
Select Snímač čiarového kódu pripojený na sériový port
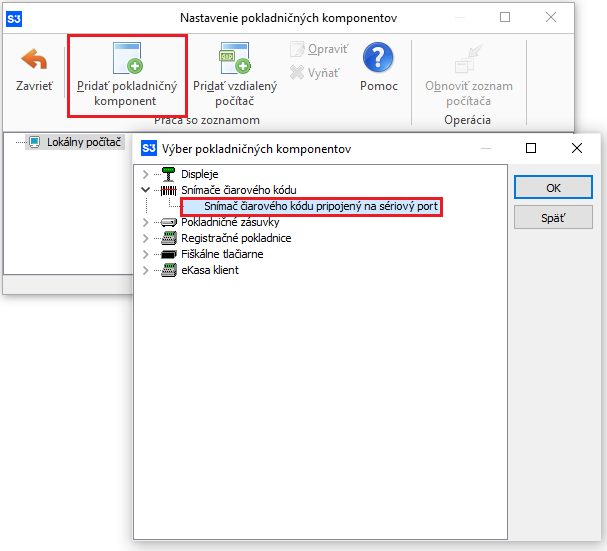tap(311, 206)
